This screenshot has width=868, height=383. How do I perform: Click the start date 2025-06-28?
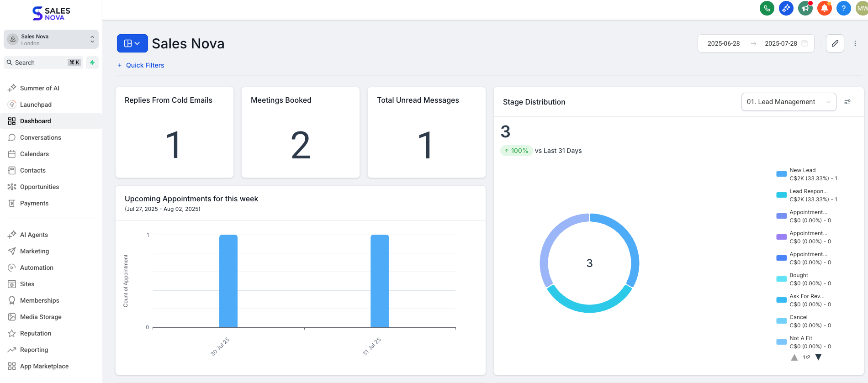pos(723,43)
